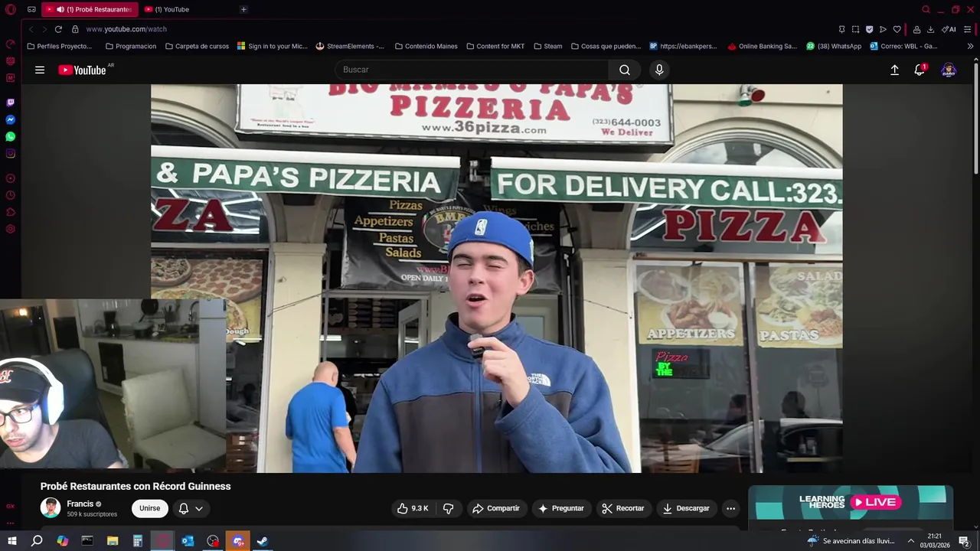
Task: Download the video with Descargar
Action: pyautogui.click(x=687, y=508)
